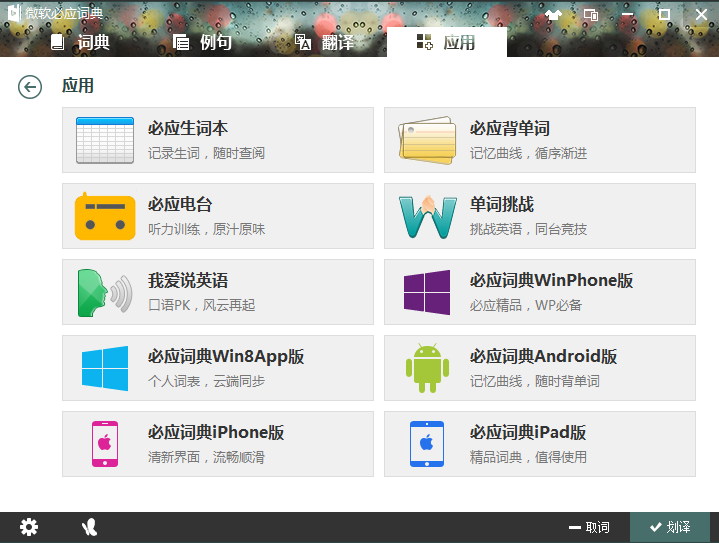Open the skin shirt icon in title bar
719x543 pixels.
click(553, 15)
